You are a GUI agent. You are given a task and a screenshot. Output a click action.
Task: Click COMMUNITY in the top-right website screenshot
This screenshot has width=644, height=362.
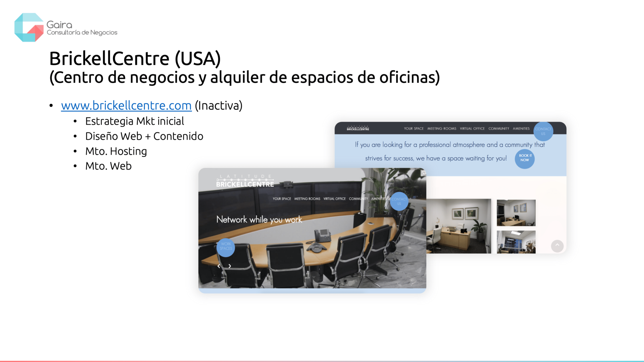click(x=499, y=128)
